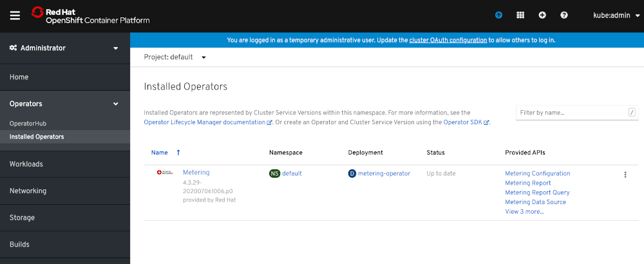Click the plus import YAML icon
The image size is (644, 264).
click(542, 15)
